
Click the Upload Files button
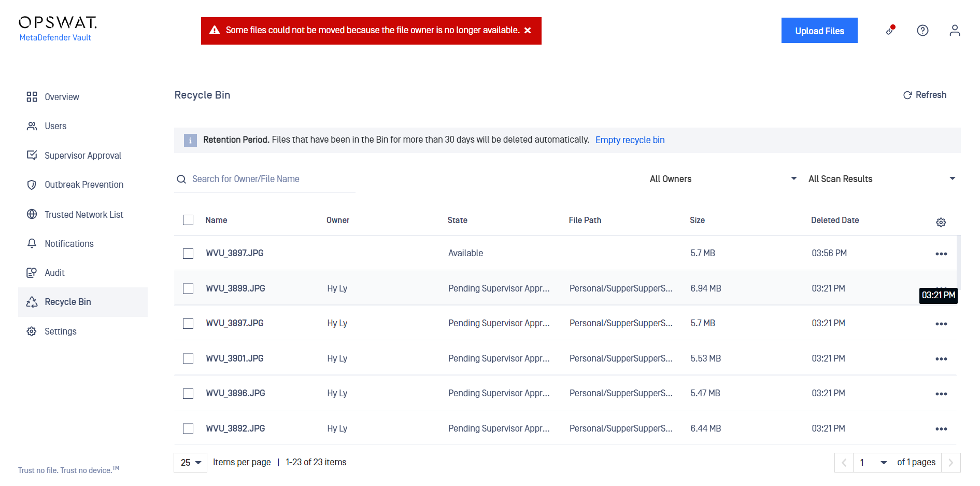819,31
